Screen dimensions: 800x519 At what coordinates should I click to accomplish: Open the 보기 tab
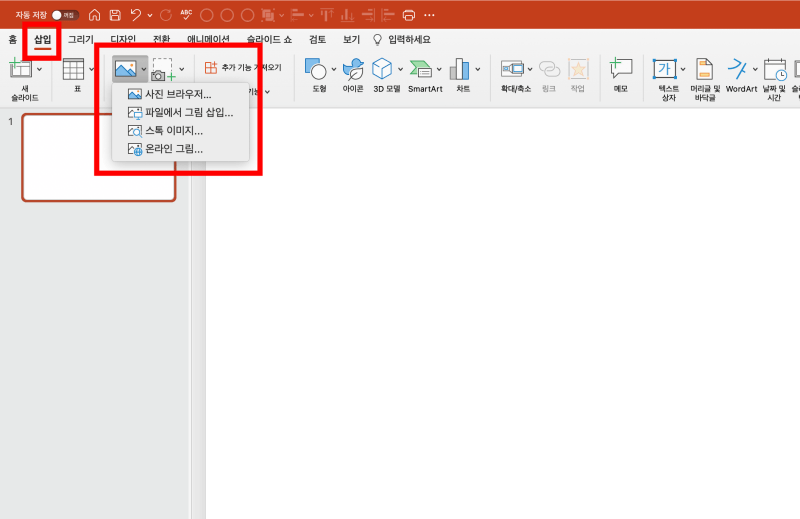352,39
